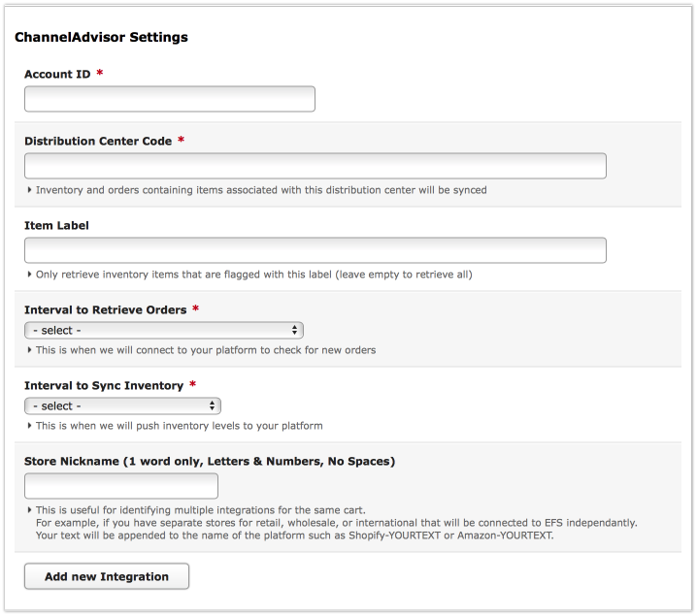The image size is (697, 616).
Task: Click the red asterisk next to Account ID
Action: coord(100,73)
